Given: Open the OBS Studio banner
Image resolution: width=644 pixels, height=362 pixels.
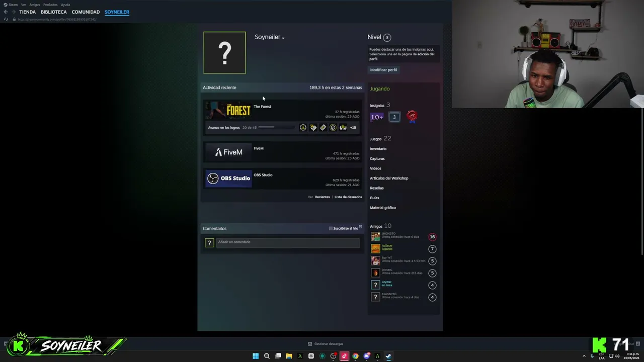Looking at the screenshot, I should (228, 178).
